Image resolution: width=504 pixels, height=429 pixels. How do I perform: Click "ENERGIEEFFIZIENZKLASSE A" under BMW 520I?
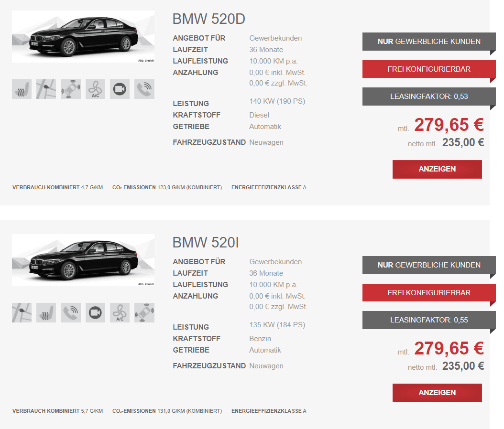click(x=269, y=411)
